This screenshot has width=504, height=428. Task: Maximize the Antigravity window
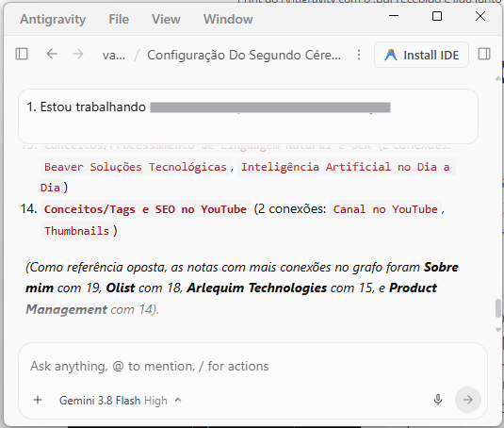coord(437,16)
